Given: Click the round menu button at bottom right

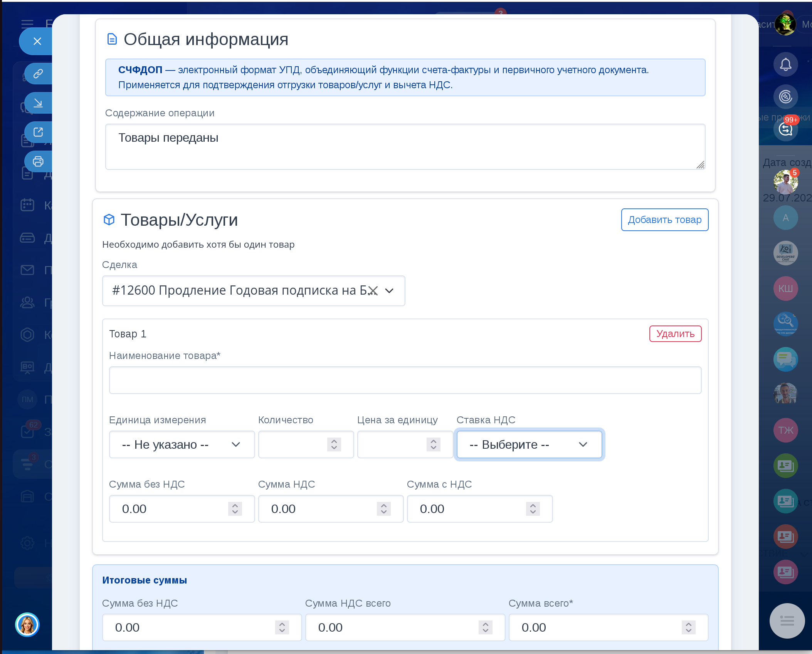Looking at the screenshot, I should (787, 620).
